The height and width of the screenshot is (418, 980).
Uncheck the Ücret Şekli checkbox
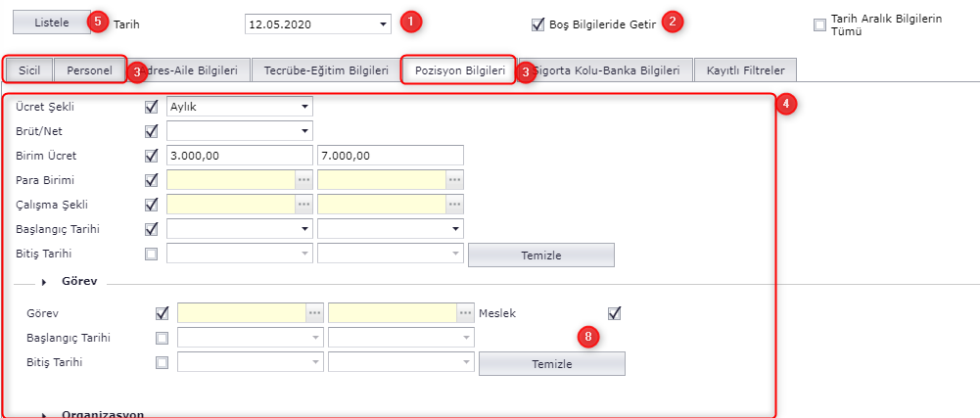[x=152, y=106]
